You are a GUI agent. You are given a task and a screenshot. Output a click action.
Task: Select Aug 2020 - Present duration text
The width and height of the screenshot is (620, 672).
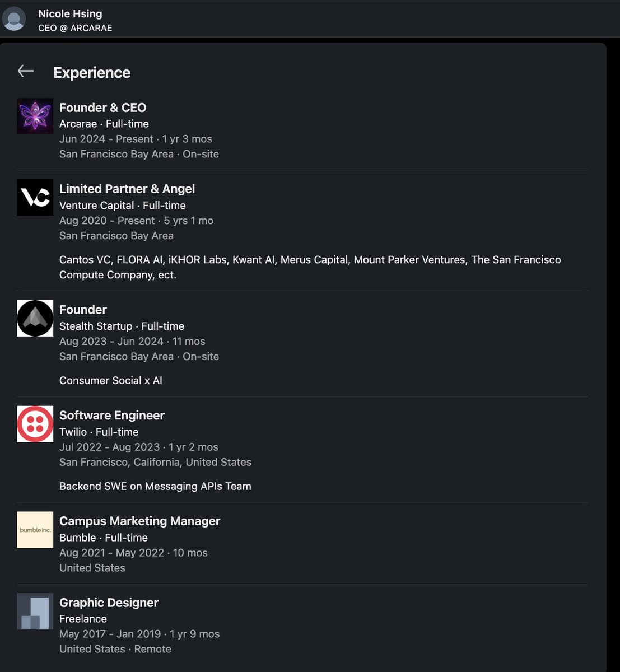pos(136,221)
